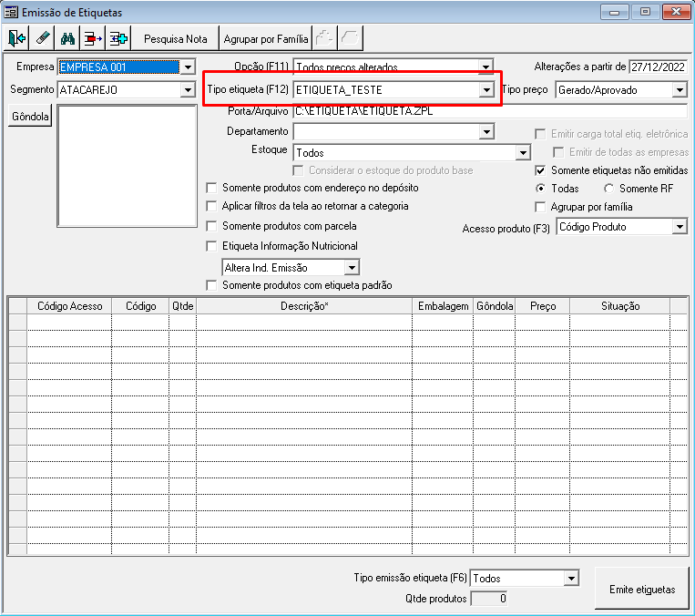Open the Departamento dropdown

486,132
